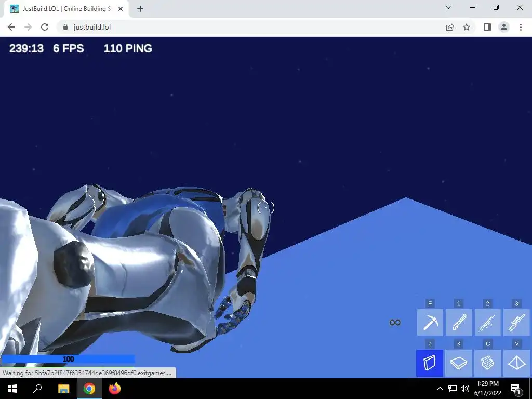Click the justbuild.lol address bar
The height and width of the screenshot is (399, 532).
(251, 27)
